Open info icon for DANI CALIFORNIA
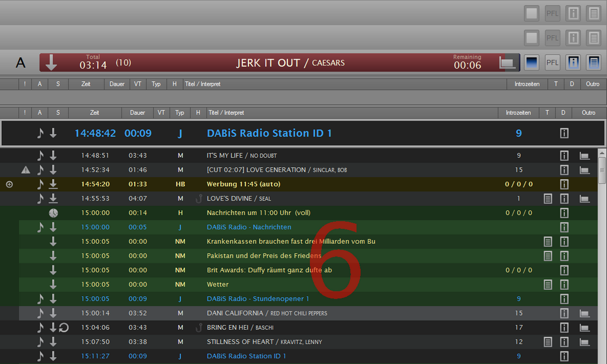Image resolution: width=607 pixels, height=364 pixels. coord(564,313)
